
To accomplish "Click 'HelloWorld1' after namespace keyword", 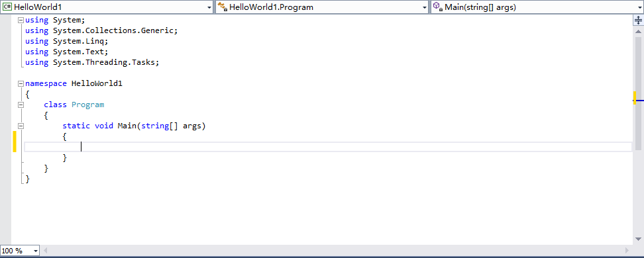I will click(x=97, y=83).
